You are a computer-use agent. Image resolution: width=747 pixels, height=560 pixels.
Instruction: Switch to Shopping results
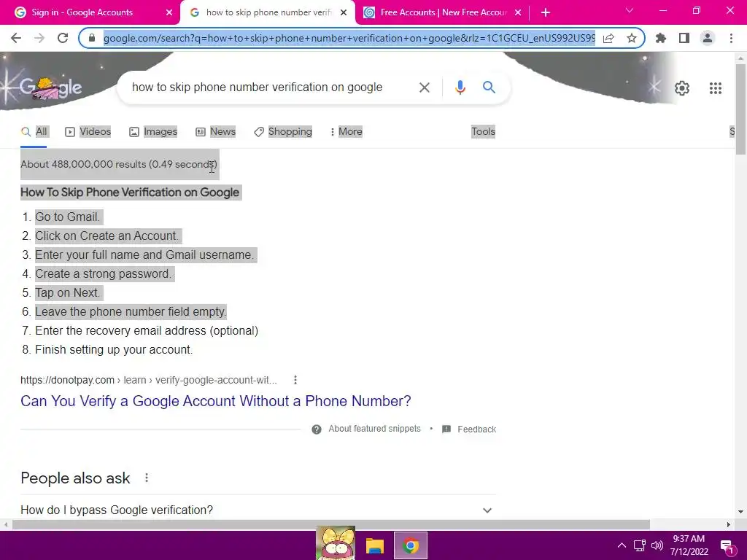[283, 132]
